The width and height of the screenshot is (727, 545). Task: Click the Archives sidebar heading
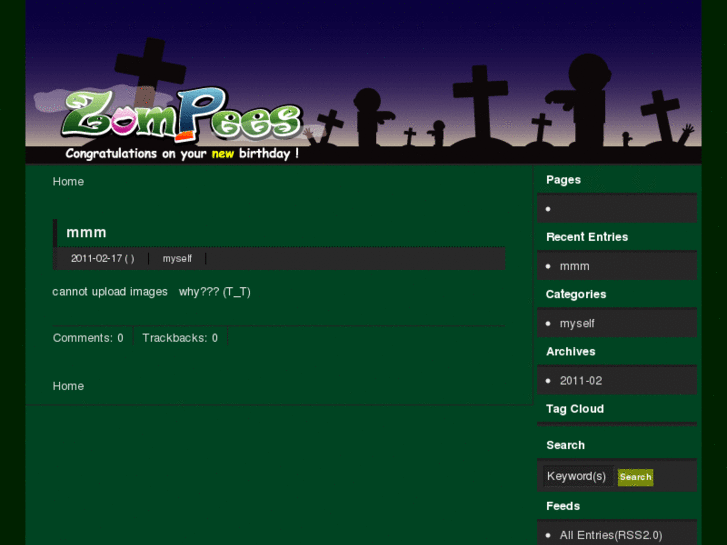click(x=571, y=352)
